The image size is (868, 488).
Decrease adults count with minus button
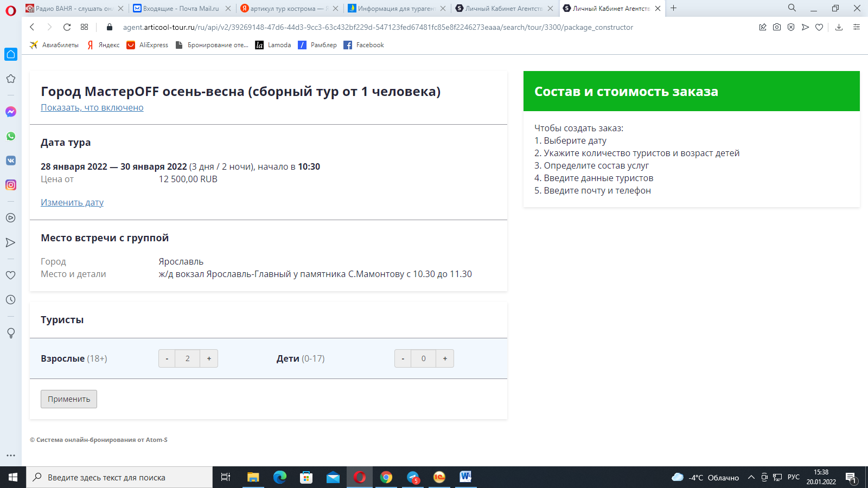click(167, 358)
